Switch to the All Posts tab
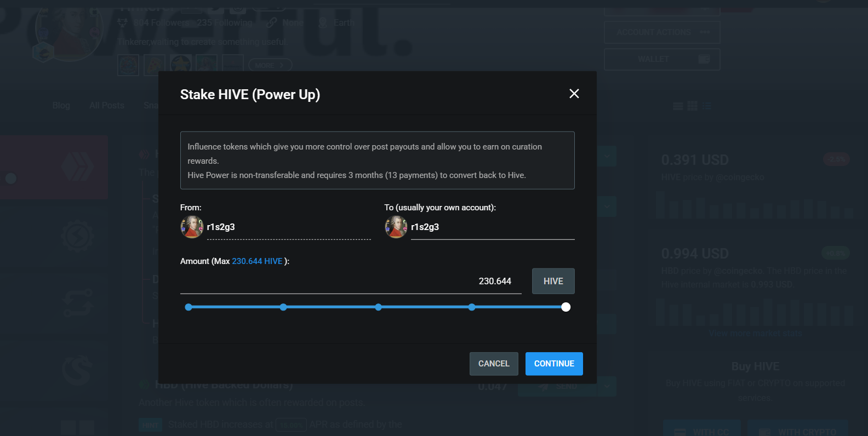 pos(107,105)
